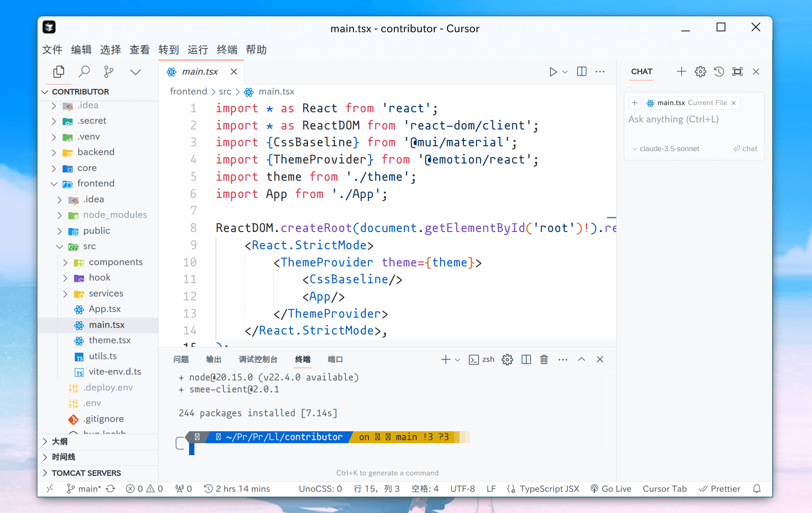Click Go Live in status bar
Image resolution: width=812 pixels, height=513 pixels.
pyautogui.click(x=611, y=489)
